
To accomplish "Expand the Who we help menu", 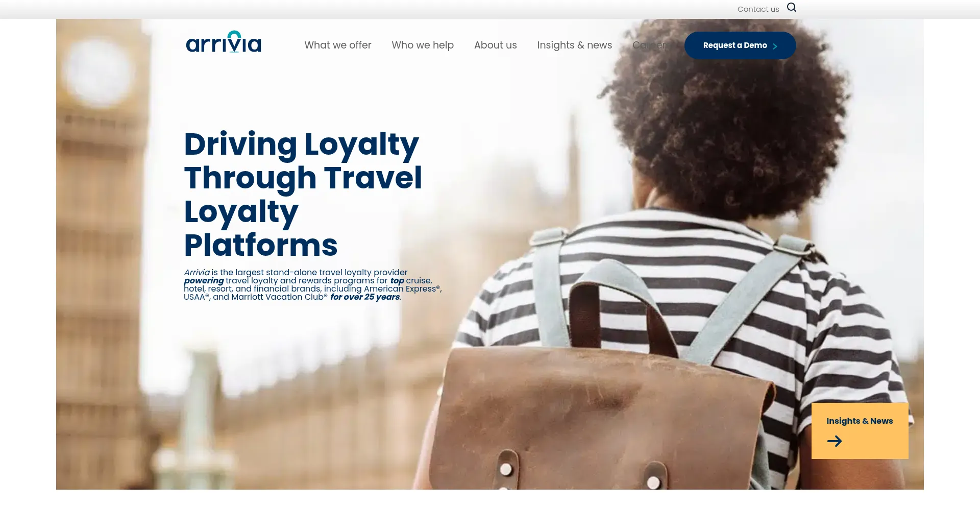I will point(423,45).
